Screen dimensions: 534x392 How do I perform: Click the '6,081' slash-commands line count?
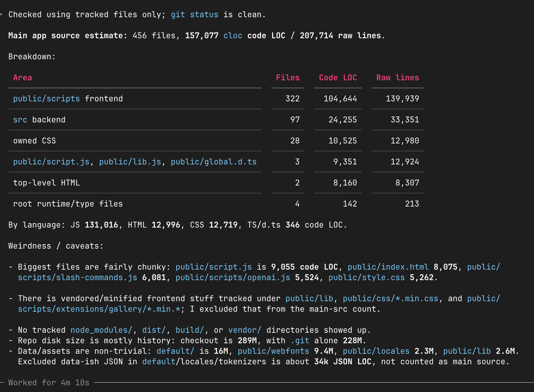pos(154,278)
